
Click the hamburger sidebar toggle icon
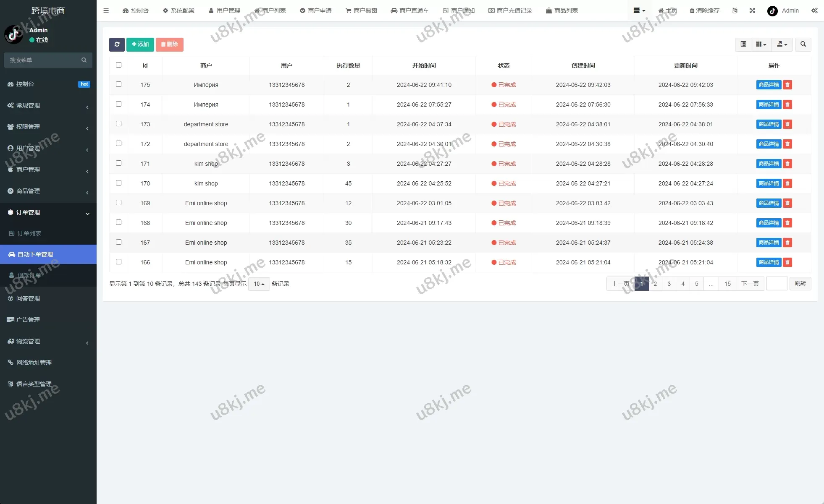(x=106, y=10)
